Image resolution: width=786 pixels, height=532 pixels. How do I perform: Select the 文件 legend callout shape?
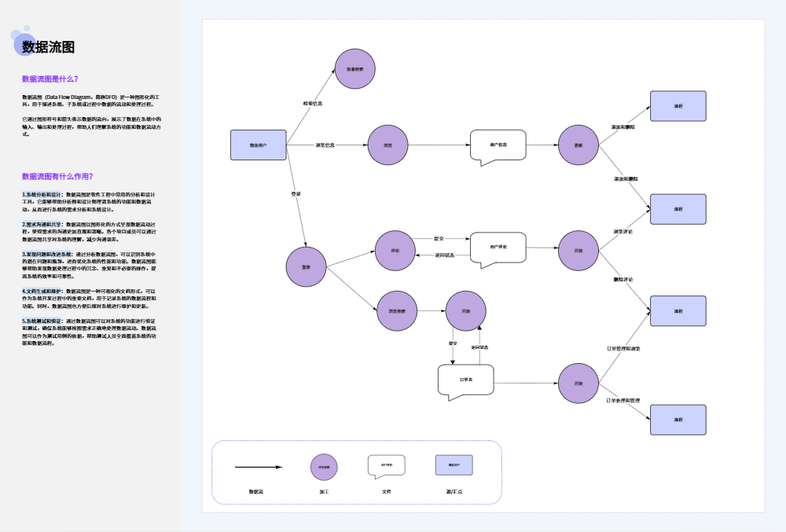point(386,465)
